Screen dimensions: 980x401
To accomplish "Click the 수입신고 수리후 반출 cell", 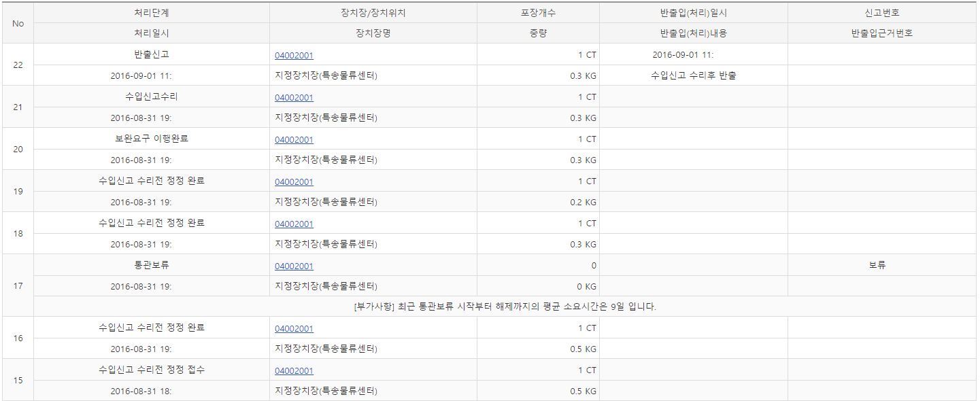I will 693,75.
